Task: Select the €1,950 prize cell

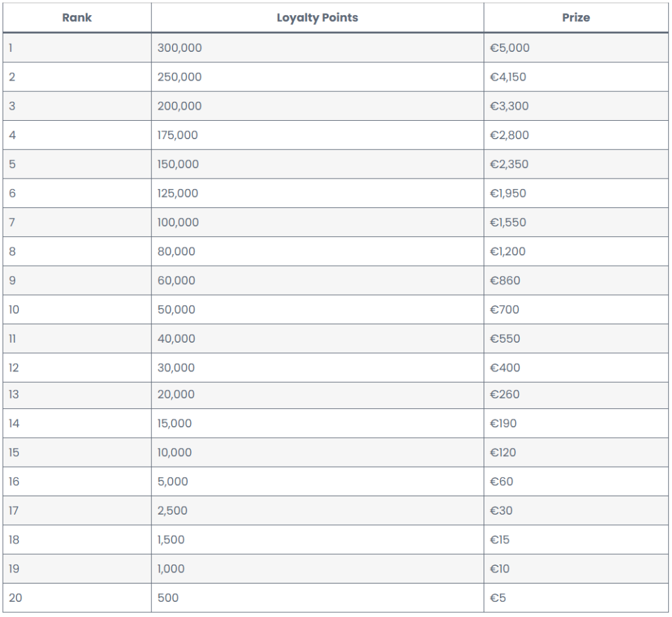Action: click(576, 194)
